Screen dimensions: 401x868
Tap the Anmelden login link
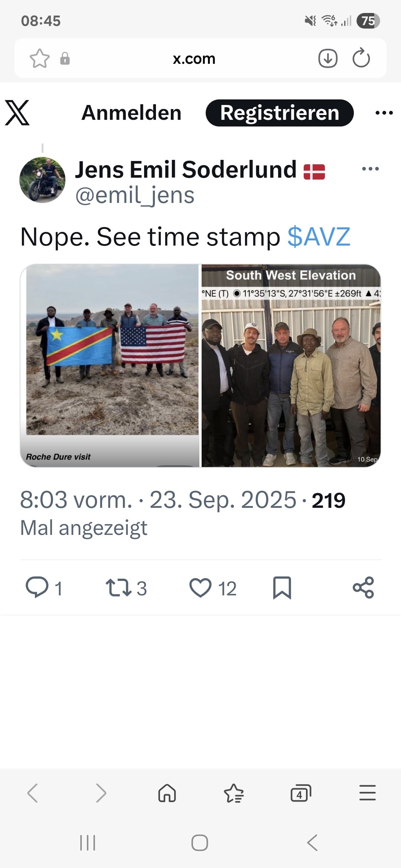pos(131,113)
